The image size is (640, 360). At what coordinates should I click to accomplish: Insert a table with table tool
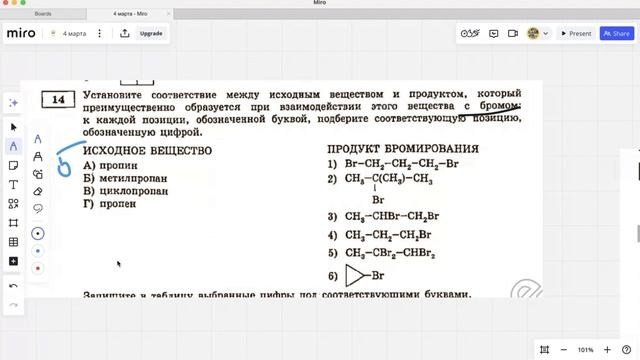[x=13, y=242]
